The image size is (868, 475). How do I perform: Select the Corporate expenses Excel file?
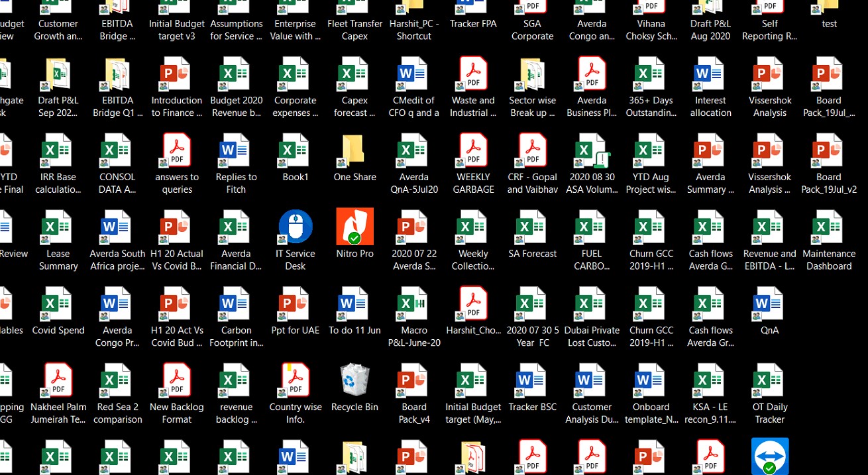click(296, 73)
